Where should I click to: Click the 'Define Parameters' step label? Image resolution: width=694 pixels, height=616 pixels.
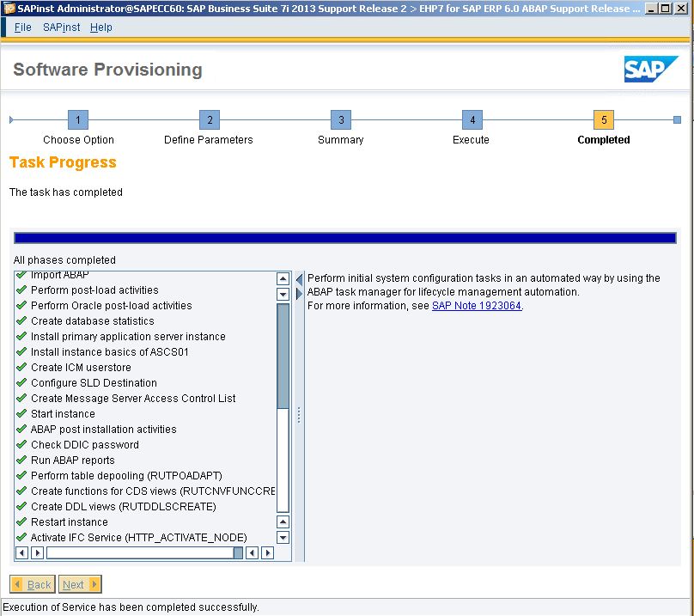[x=209, y=140]
